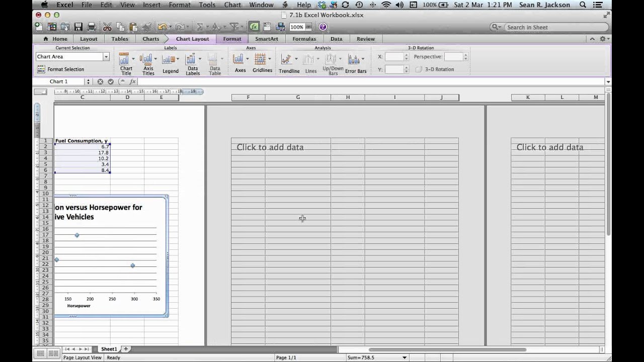
Task: Expand the formula bar arrow
Action: tap(608, 82)
